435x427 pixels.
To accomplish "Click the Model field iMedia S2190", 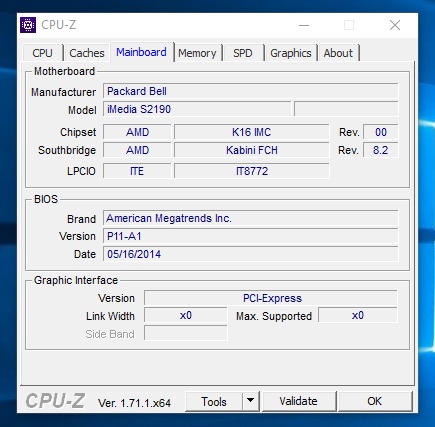I will (x=197, y=109).
